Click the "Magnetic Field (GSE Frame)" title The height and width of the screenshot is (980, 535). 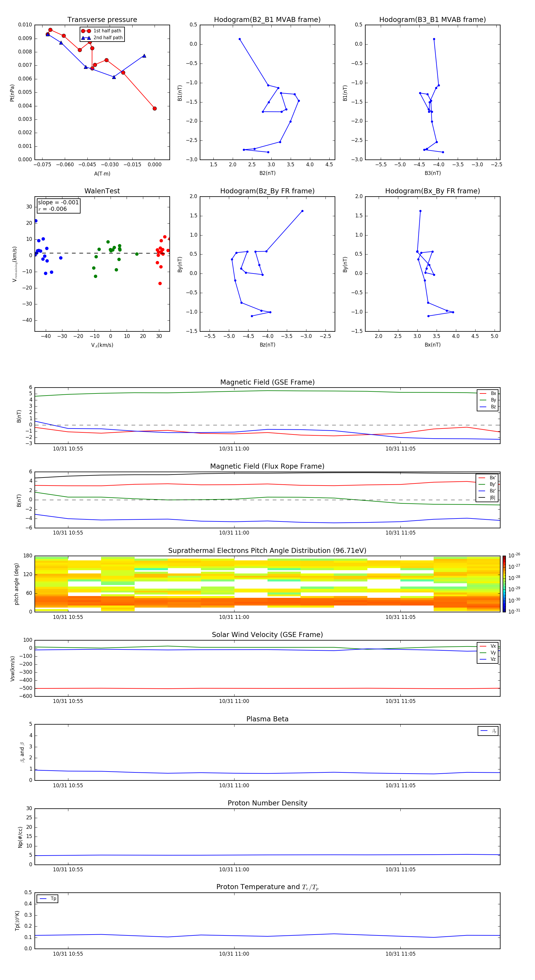[267, 382]
